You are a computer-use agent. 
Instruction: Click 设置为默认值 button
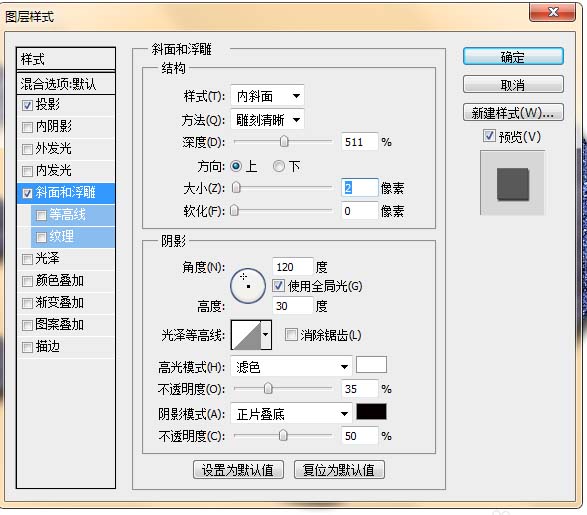(x=238, y=470)
